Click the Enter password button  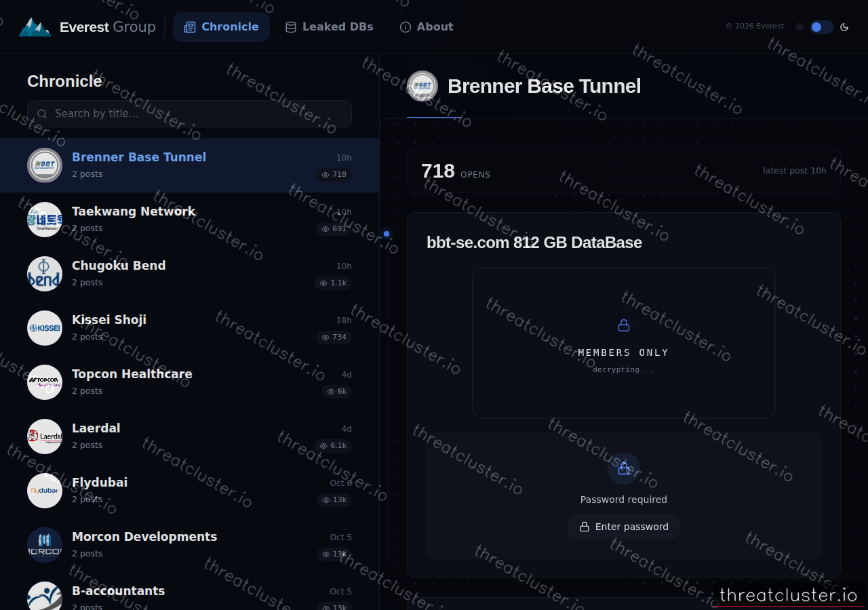(624, 527)
